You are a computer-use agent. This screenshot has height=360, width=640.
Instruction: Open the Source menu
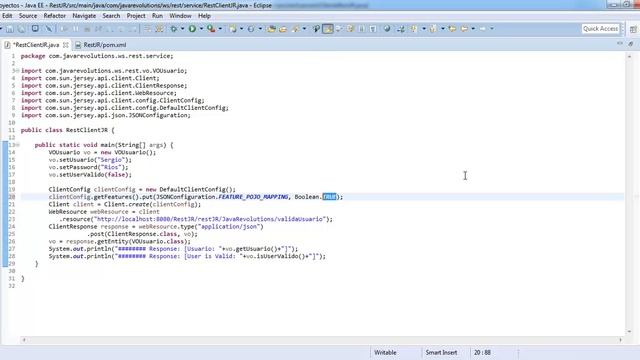(28, 16)
